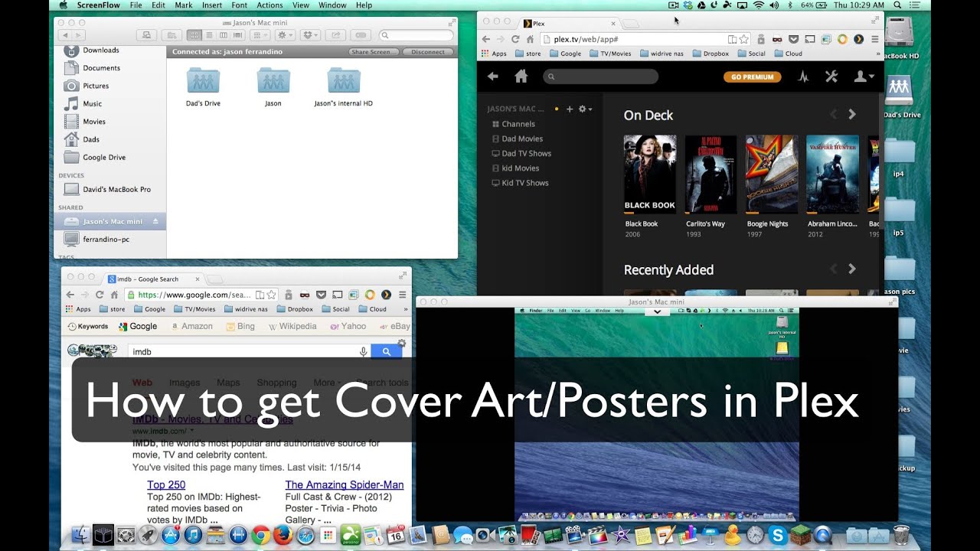
Task: Open Chrome menu in Google window
Action: coord(403,295)
